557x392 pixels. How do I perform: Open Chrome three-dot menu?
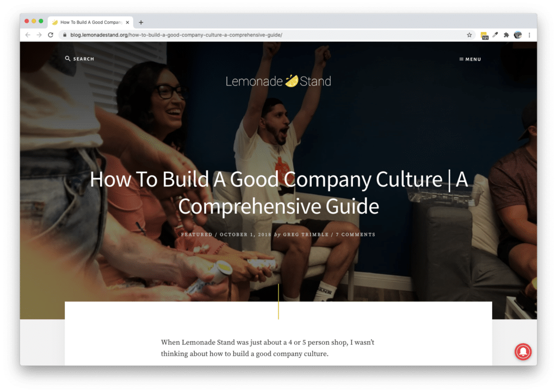click(x=529, y=35)
